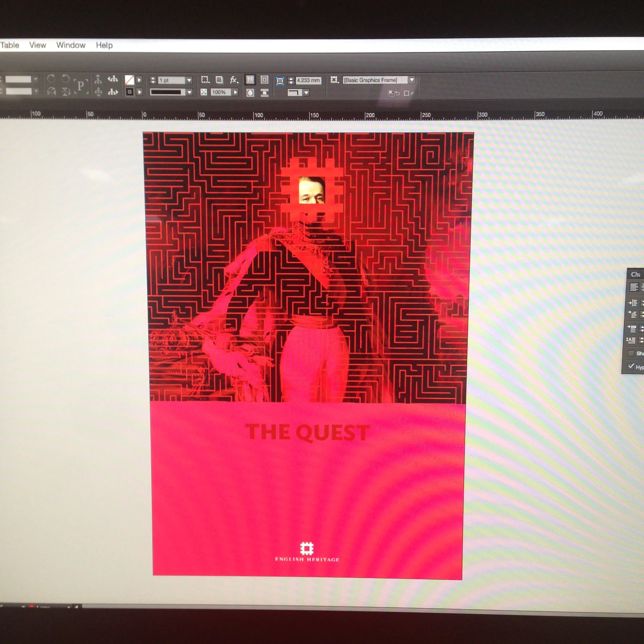Click the blue frame fitting icon
644x644 pixels.
click(280, 81)
